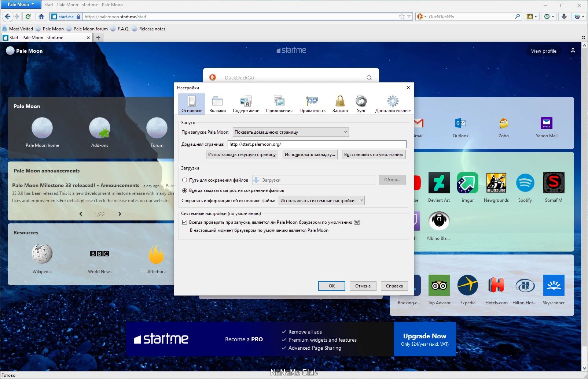This screenshot has width=588, height=379.
Task: Switch to the Вкладки settings tab
Action: [x=217, y=104]
